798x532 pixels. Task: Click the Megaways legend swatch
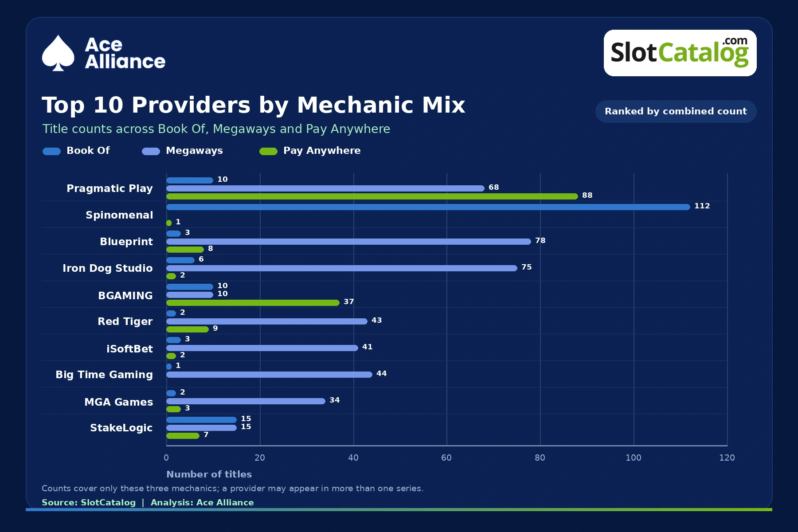151,151
